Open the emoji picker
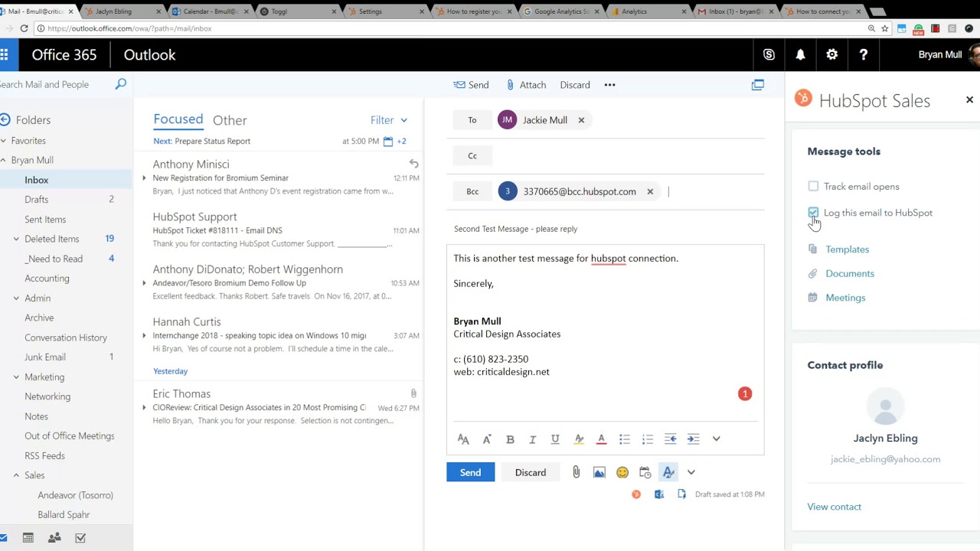Viewport: 980px width, 551px height. click(622, 473)
